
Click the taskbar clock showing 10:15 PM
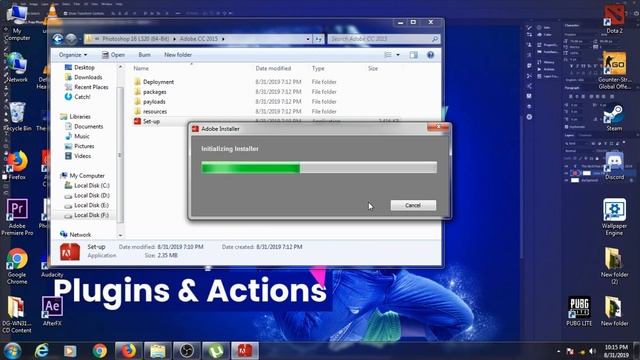click(x=616, y=351)
